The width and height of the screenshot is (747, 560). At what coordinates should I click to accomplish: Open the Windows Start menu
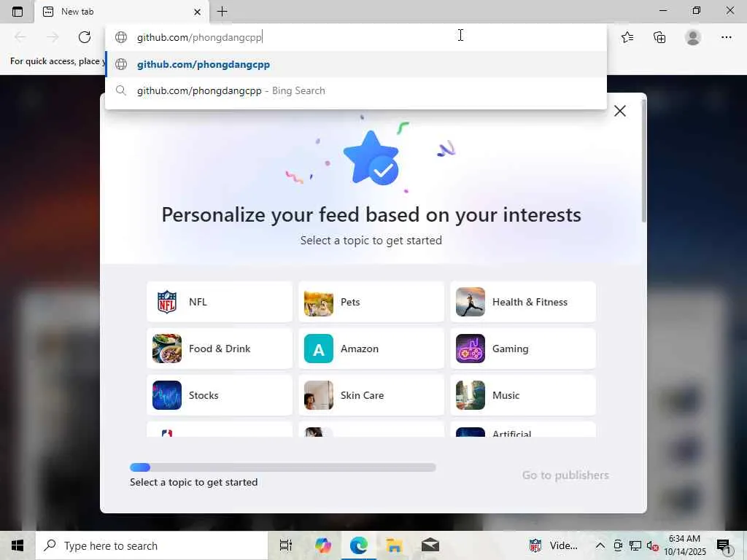(18, 545)
